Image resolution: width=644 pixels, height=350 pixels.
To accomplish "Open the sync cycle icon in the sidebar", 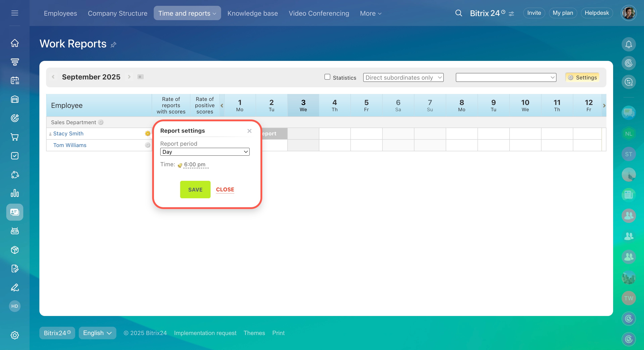I will (15, 175).
